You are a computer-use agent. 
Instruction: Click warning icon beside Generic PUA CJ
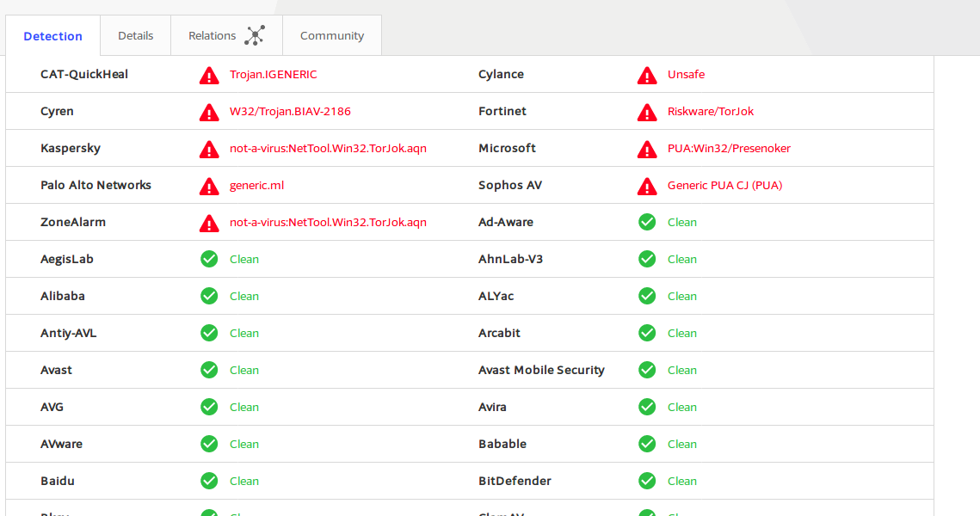647,186
